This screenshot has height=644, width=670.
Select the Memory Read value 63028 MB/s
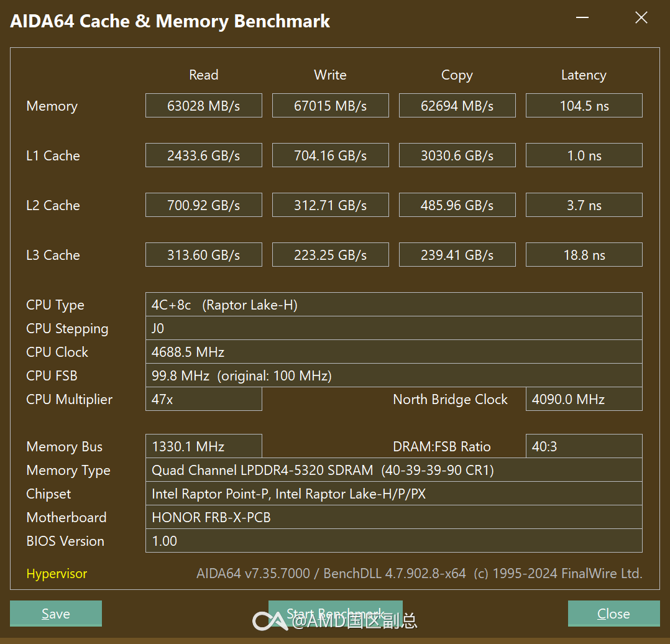[204, 106]
